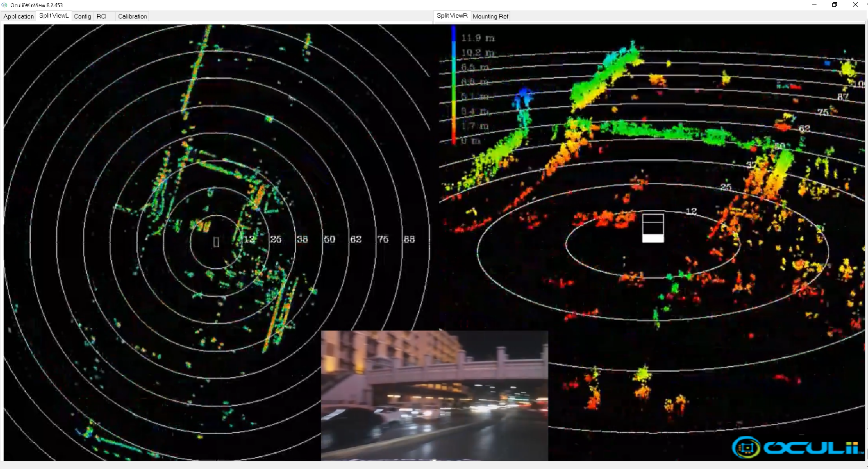Open the Application tab
Screen dimensions: 868x469
[x=19, y=16]
